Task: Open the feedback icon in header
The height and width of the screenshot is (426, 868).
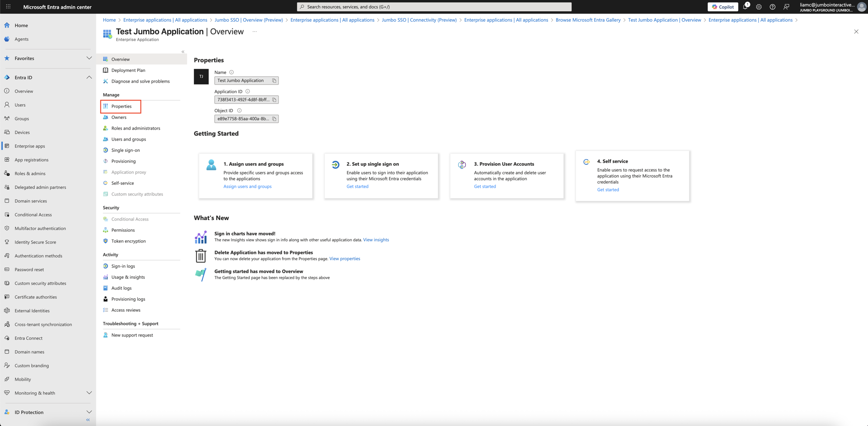Action: (x=786, y=7)
